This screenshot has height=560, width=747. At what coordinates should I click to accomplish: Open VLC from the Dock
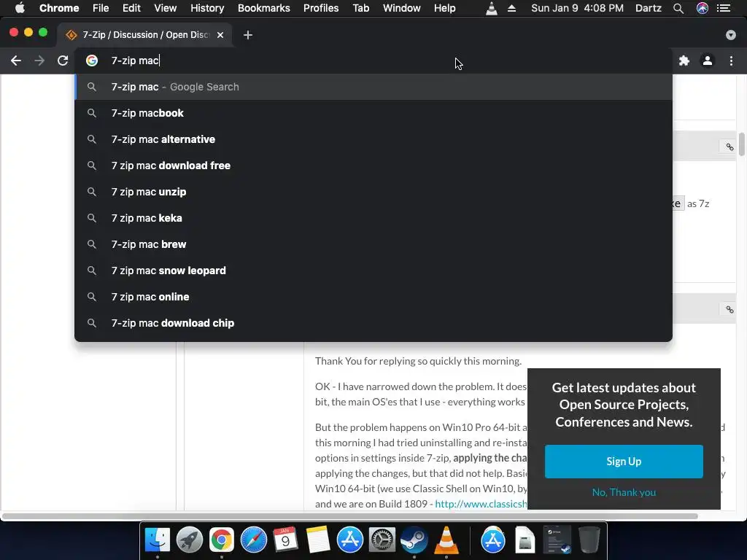446,540
